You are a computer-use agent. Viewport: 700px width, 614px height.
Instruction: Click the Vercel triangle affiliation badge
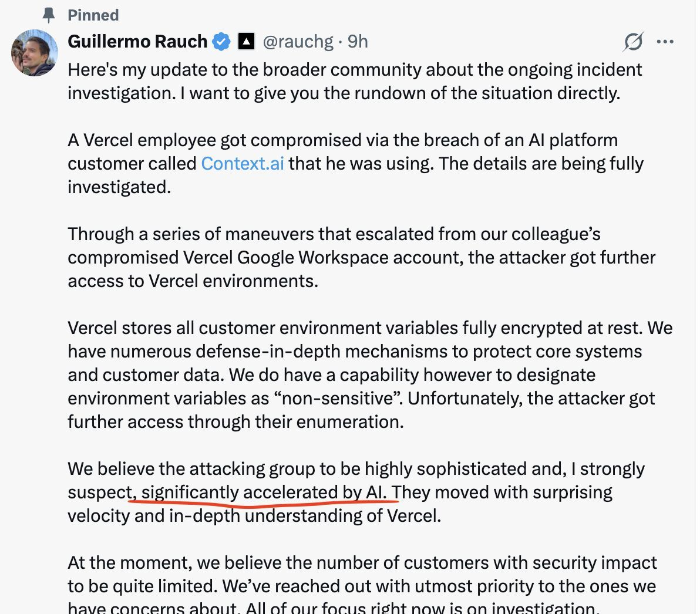pyautogui.click(x=246, y=42)
